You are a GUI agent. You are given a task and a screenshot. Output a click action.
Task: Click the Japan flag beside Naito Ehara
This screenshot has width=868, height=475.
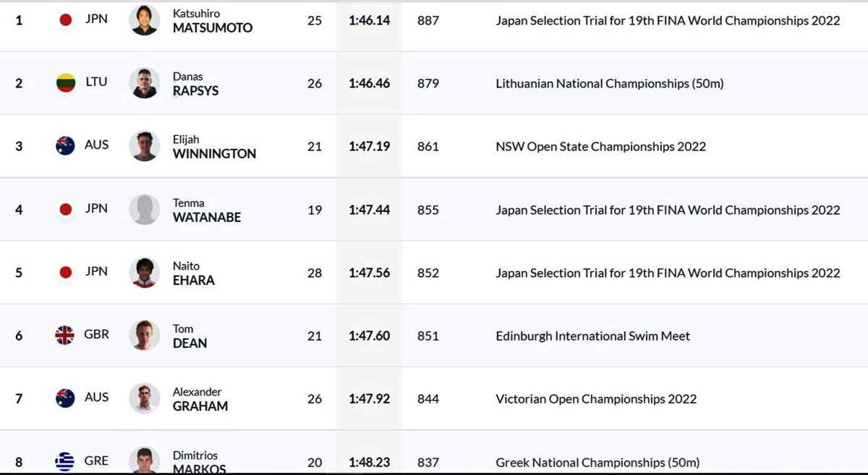pos(66,273)
